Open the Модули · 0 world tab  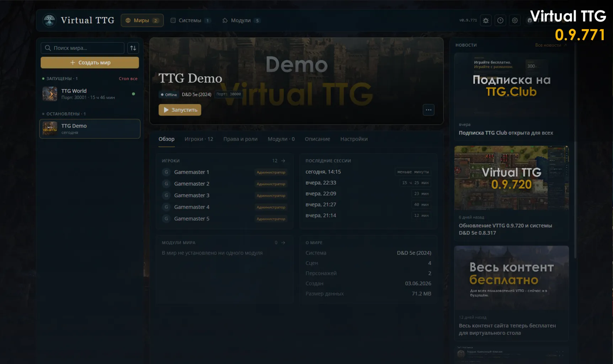coord(281,139)
